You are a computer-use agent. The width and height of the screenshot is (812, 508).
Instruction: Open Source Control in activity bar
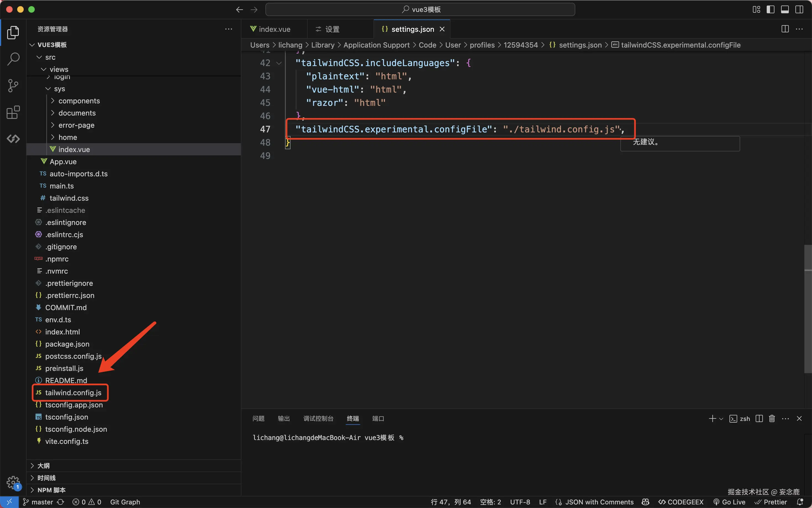[x=13, y=85]
